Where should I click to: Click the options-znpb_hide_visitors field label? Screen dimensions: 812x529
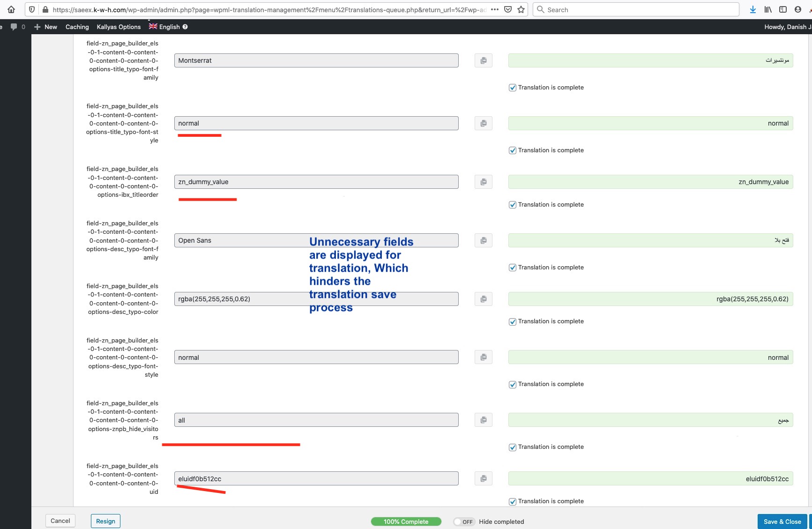click(122, 420)
